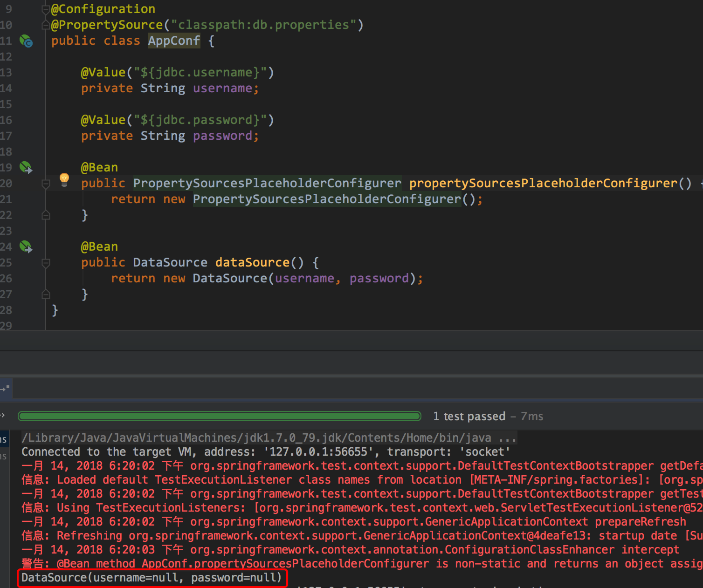Click line number 12 in the gutter
Viewport: 703px width, 588px height.
tap(6, 56)
